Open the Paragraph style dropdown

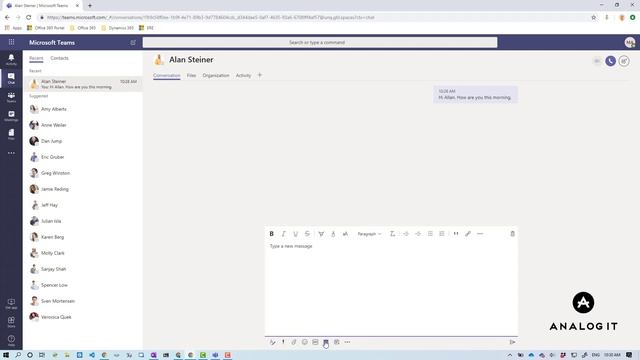[x=369, y=234]
